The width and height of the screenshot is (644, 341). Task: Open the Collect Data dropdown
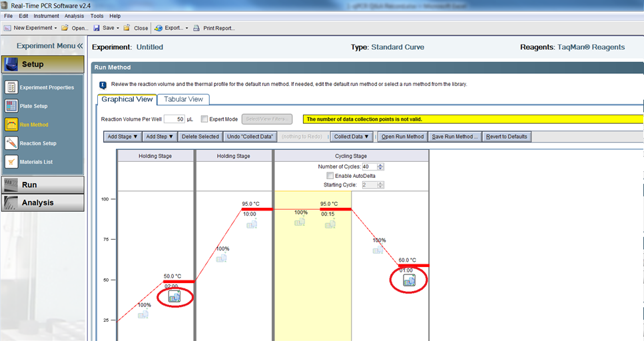[x=351, y=137]
